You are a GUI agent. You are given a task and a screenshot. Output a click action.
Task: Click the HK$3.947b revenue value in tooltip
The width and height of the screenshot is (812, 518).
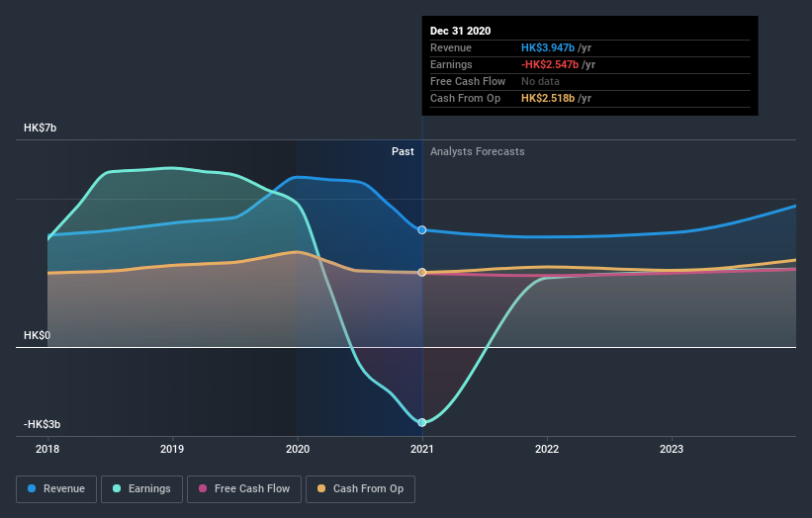pos(548,47)
